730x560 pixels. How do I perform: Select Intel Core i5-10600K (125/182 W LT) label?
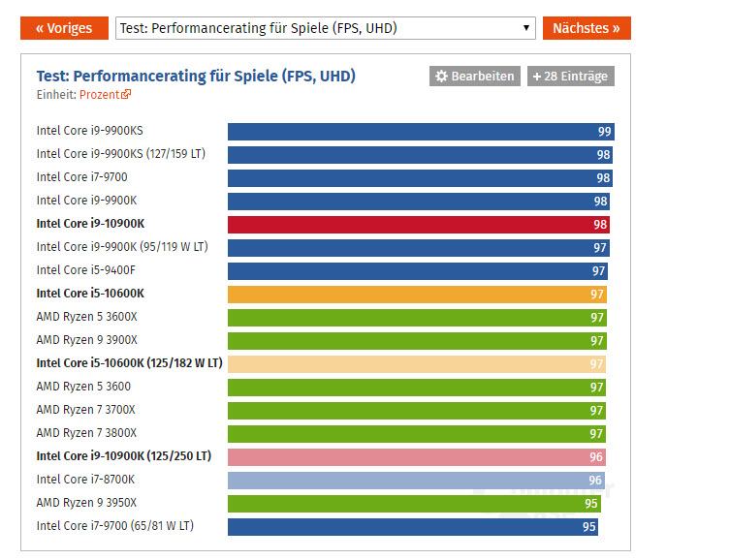pyautogui.click(x=130, y=363)
